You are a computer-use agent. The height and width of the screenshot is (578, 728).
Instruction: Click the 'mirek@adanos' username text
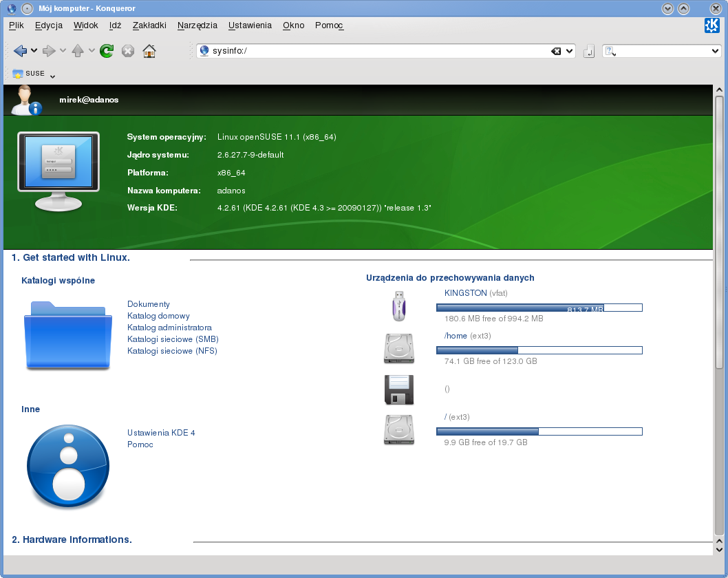pos(89,100)
